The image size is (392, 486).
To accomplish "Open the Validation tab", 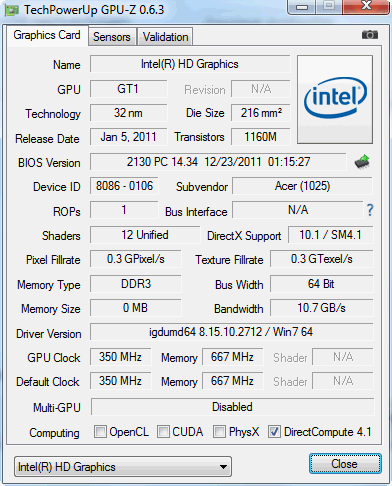I will click(x=165, y=37).
